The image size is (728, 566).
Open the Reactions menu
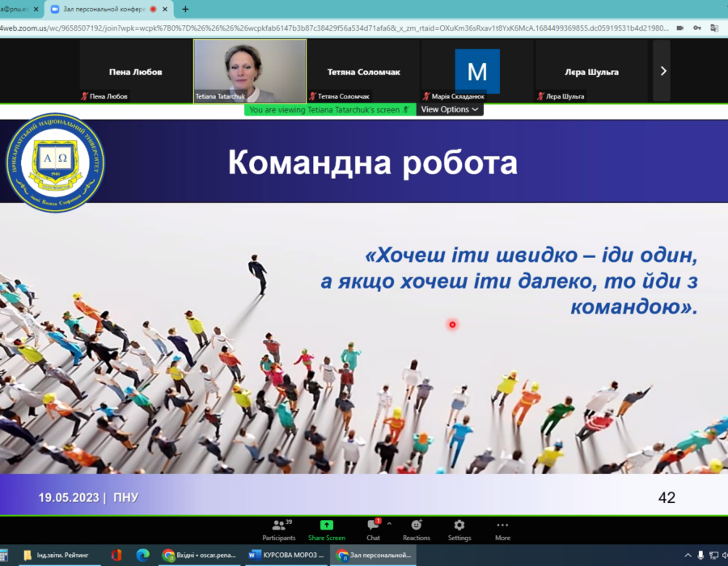(x=416, y=530)
